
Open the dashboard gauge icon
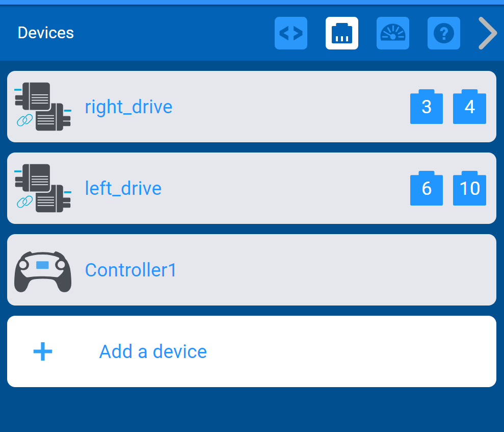pos(393,33)
